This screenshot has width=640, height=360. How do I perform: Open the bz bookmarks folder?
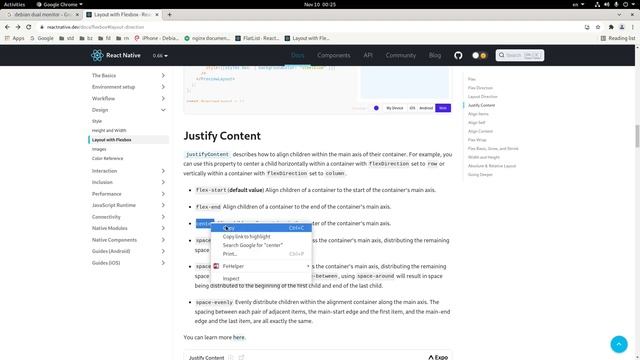[86, 38]
